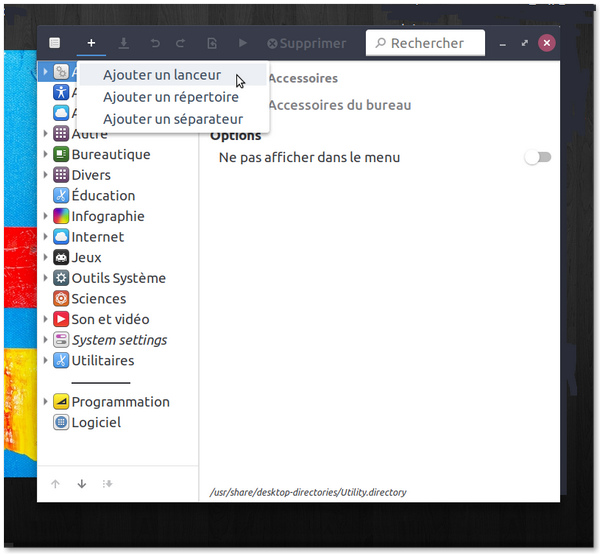The width and height of the screenshot is (600, 554).
Task: Open the hamburger menu icon in the header
Action: tap(55, 43)
